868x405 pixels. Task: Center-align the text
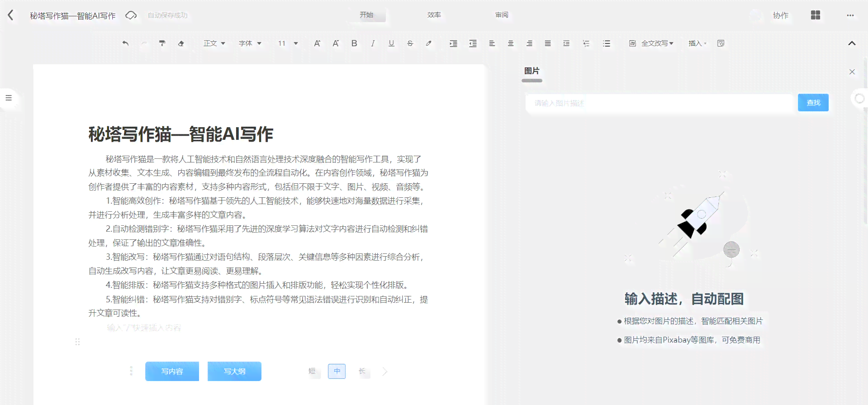pyautogui.click(x=511, y=43)
